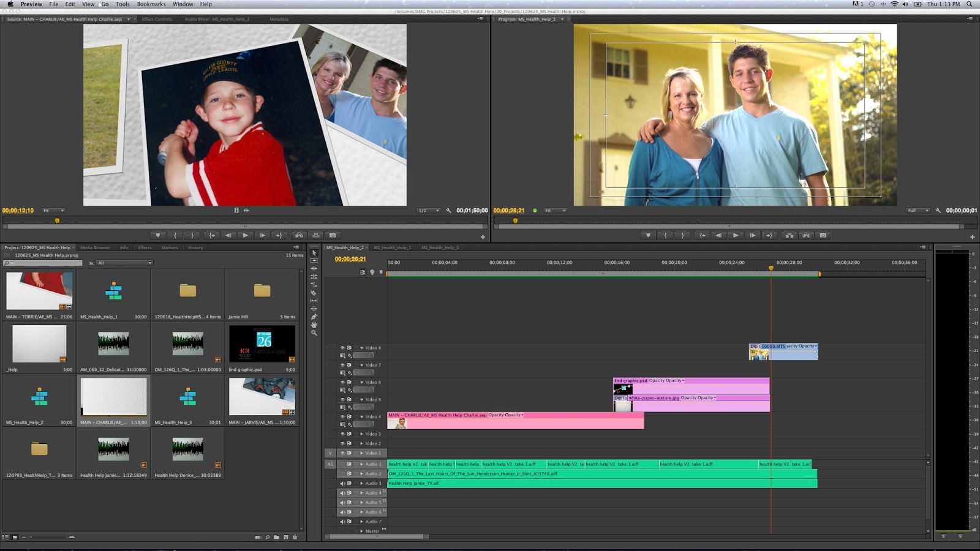Expand the Audio 1 track

[361, 464]
